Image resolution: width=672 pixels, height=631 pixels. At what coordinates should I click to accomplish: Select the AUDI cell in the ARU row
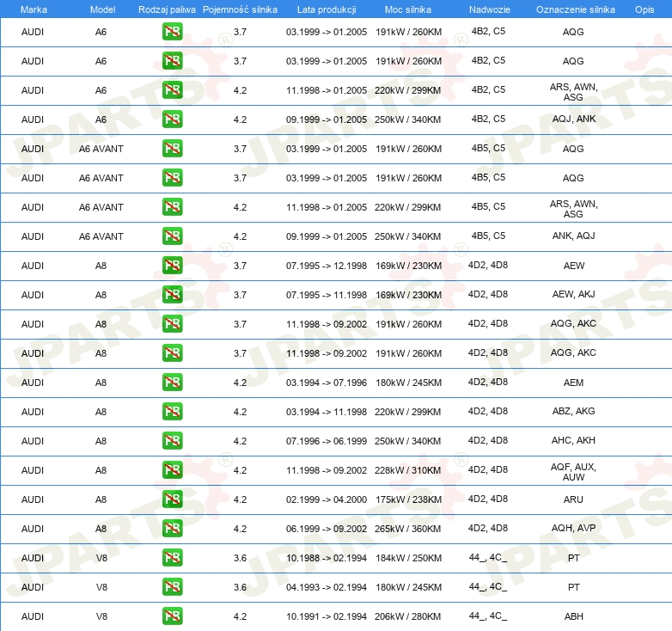(33, 499)
